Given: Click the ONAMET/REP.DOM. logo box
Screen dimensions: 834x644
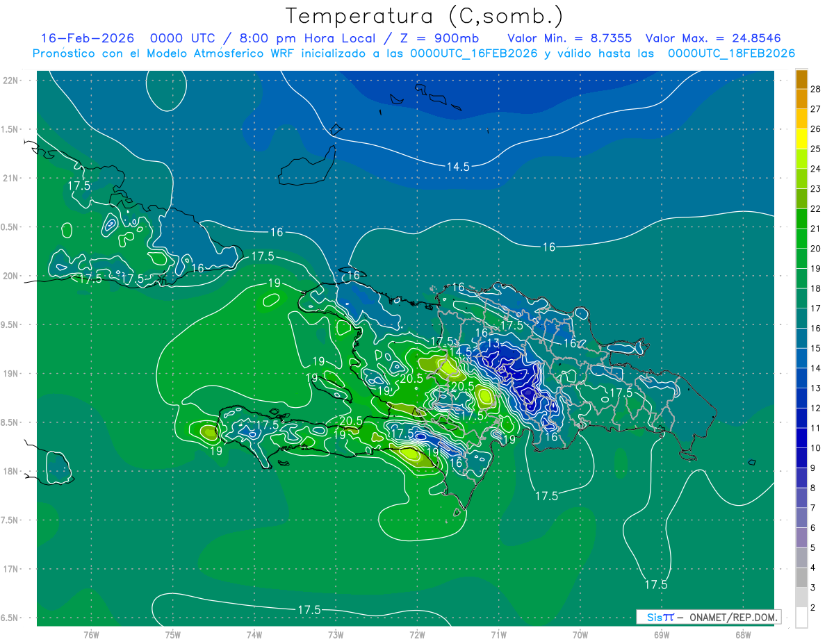Looking at the screenshot, I should coord(708,617).
